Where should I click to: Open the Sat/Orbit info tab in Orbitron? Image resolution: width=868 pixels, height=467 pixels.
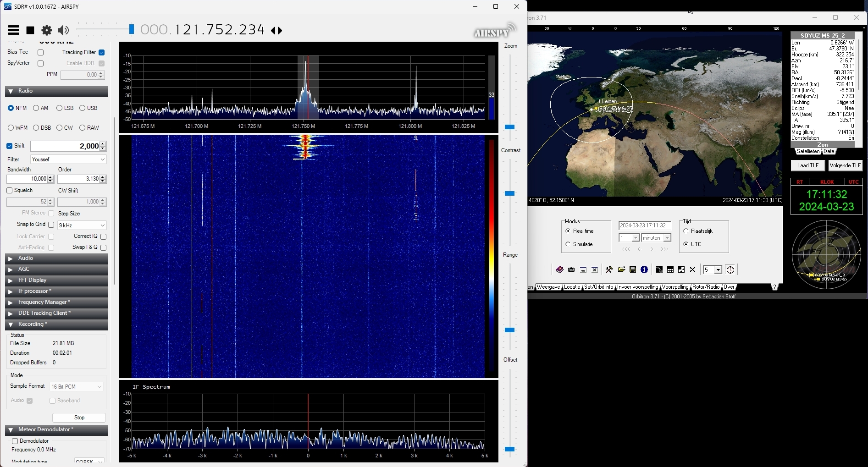tap(598, 287)
